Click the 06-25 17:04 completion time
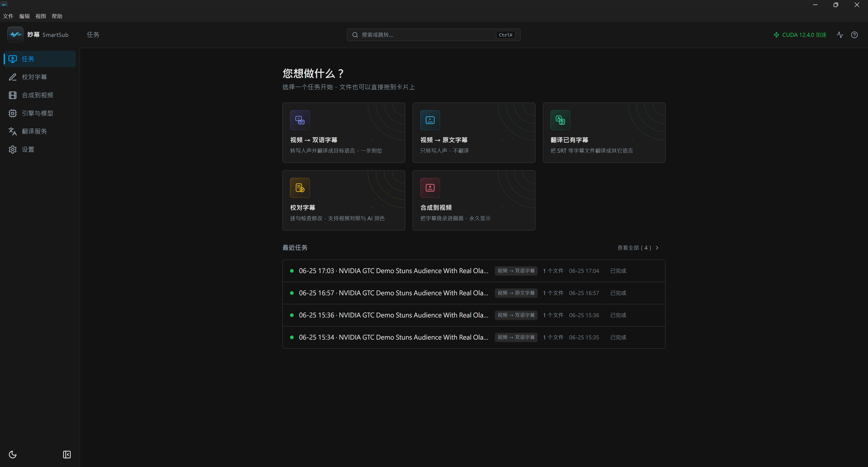 [x=584, y=271]
